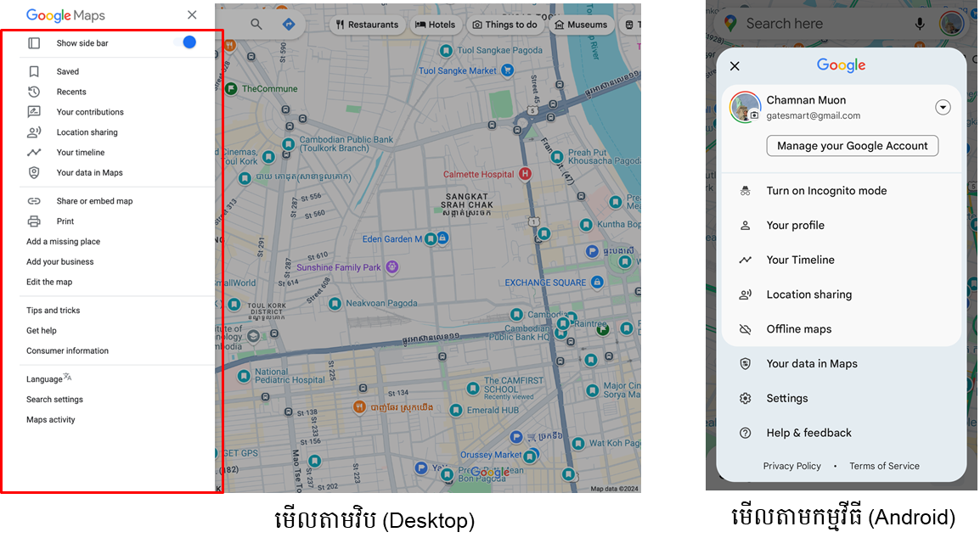980x549 pixels.
Task: Click the map search magnifier icon
Action: point(256,25)
